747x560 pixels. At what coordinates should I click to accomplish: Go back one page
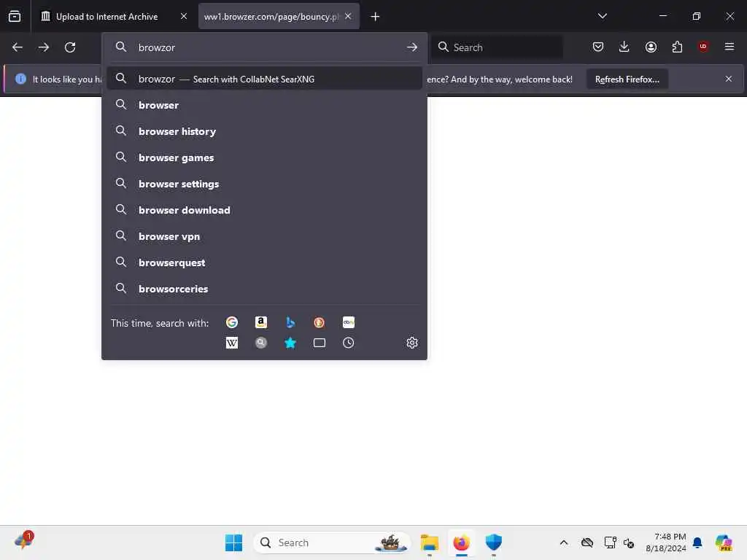point(18,47)
